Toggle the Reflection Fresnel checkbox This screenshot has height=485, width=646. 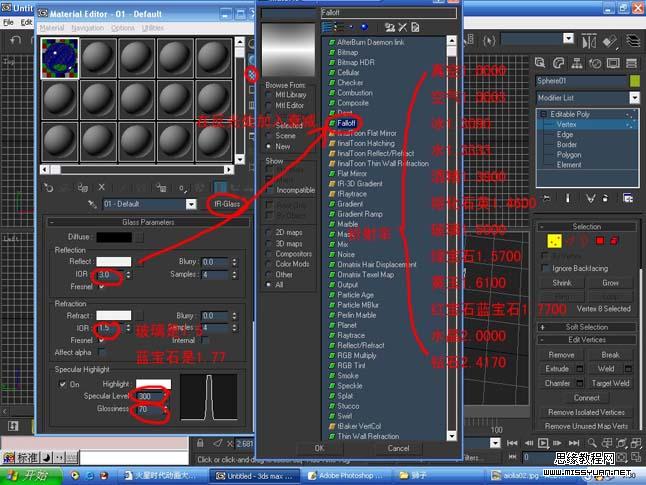click(101, 287)
